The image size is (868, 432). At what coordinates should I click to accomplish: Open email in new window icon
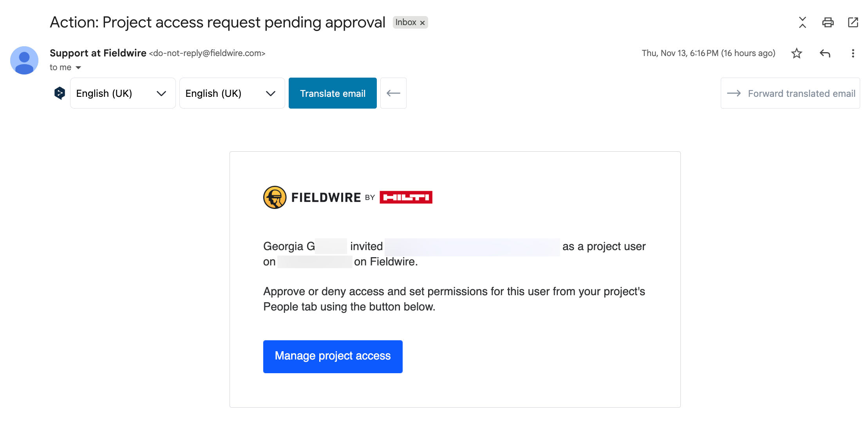pyautogui.click(x=853, y=22)
